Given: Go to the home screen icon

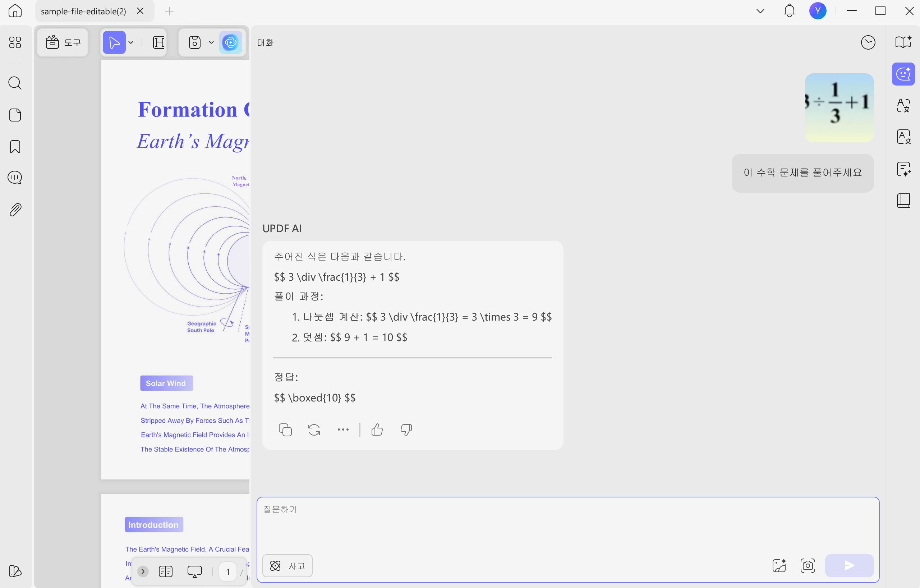Looking at the screenshot, I should pos(15,11).
